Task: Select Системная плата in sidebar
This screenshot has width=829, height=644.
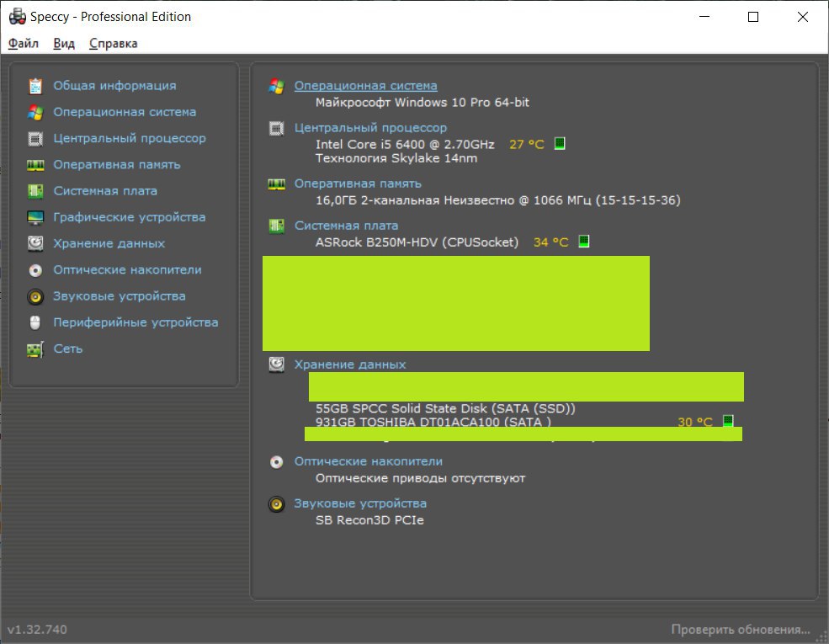Action: (x=105, y=191)
